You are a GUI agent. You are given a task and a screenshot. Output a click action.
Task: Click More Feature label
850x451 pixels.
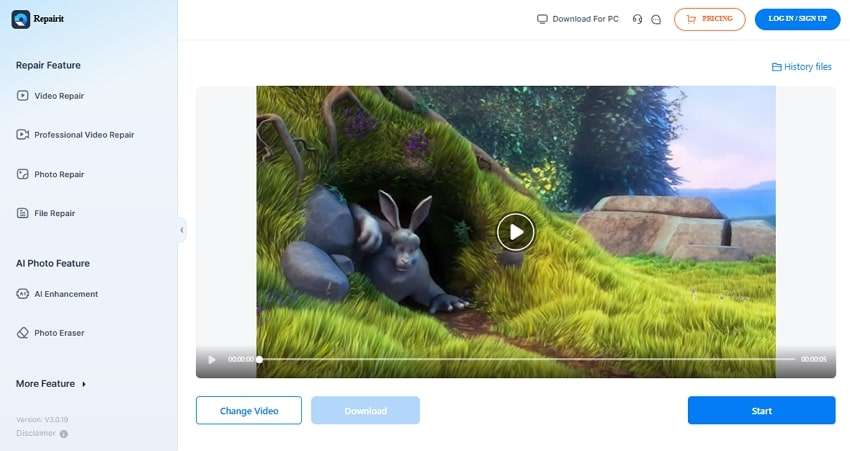click(46, 384)
